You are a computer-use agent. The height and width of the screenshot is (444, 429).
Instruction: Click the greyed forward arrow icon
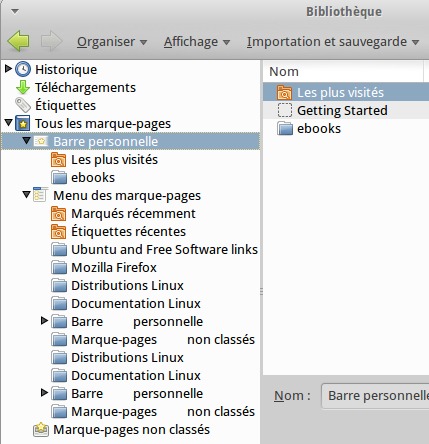point(51,41)
